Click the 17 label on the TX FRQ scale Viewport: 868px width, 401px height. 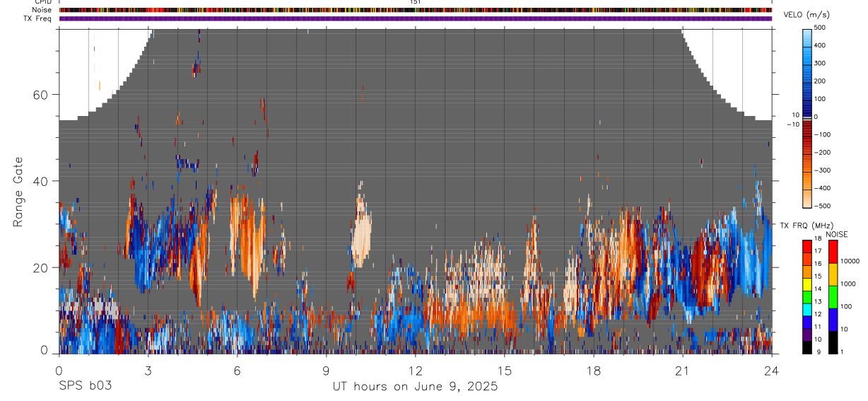click(819, 251)
